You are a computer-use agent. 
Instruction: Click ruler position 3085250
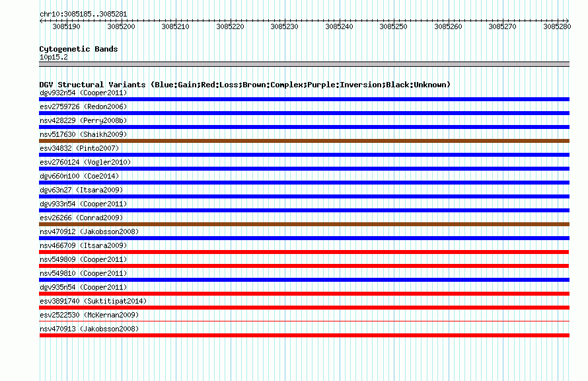pos(393,26)
